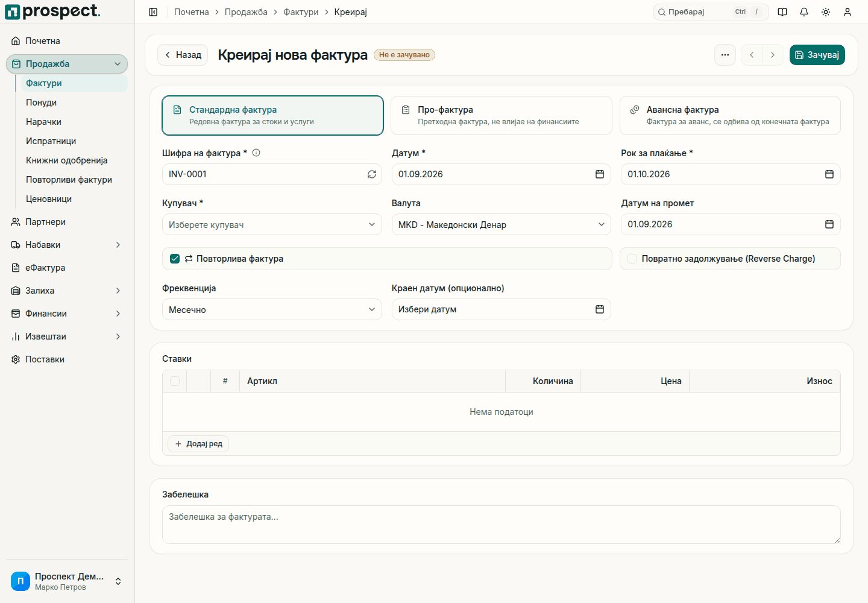Viewport: 868px width, 603px height.
Task: Select Авансна фактура invoice type
Action: pos(730,115)
